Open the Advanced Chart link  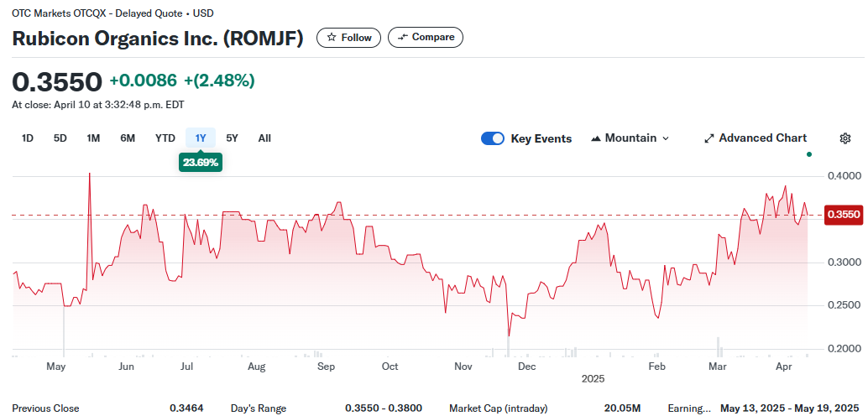click(x=756, y=138)
